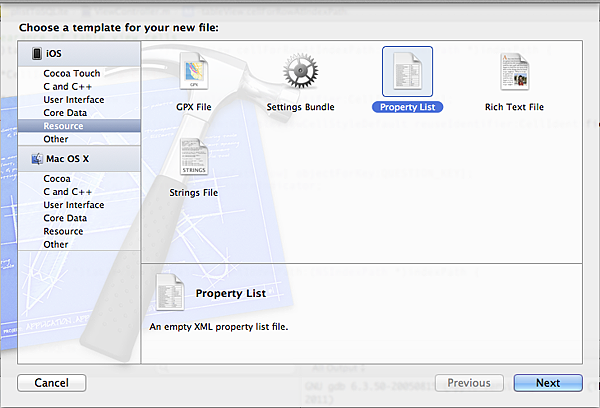Viewport: 600px width, 408px height.
Task: Pick the Rich Text File icon
Action: [515, 72]
